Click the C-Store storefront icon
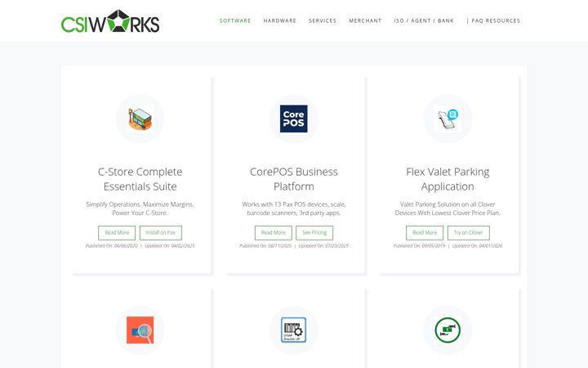588x368 pixels. click(140, 119)
